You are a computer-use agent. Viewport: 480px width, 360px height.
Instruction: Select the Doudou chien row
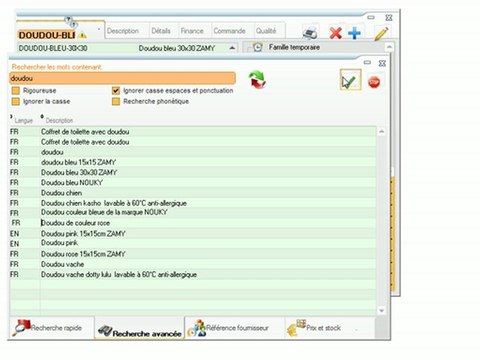[x=193, y=193]
